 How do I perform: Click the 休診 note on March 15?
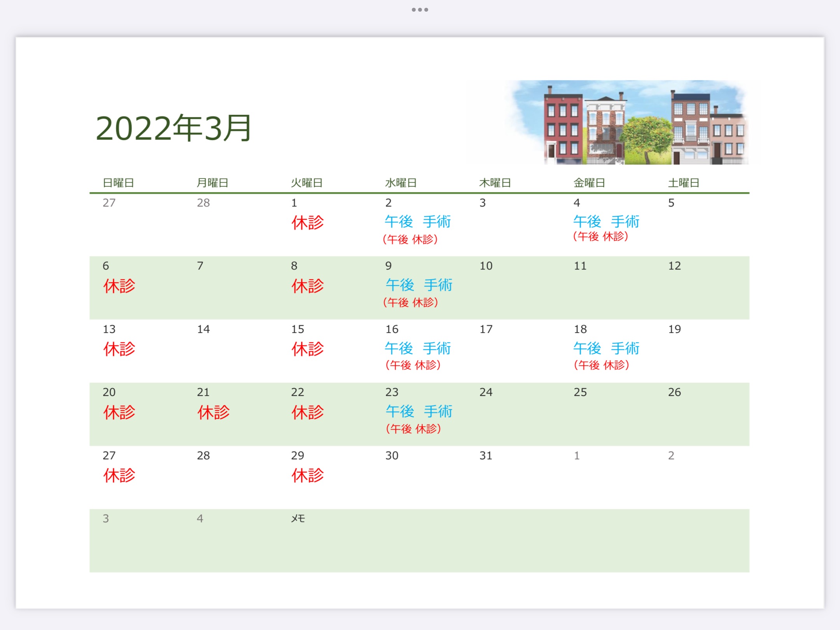click(x=308, y=349)
